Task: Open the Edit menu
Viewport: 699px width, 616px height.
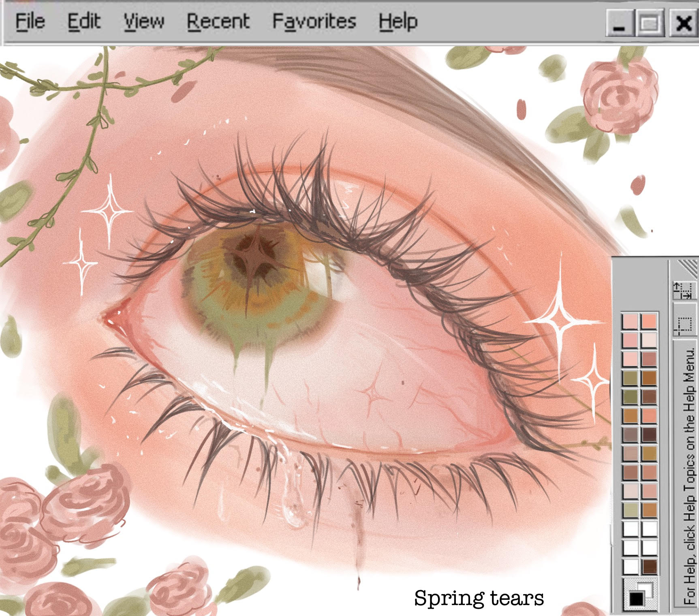Action: pos(84,21)
